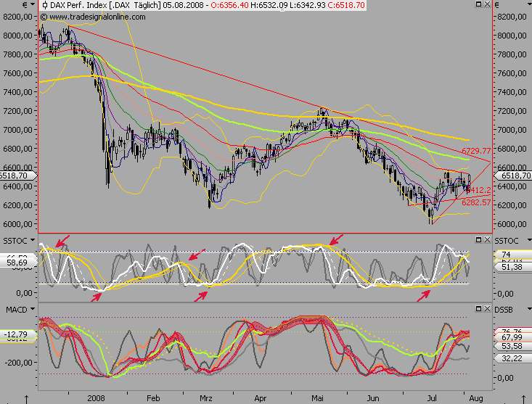Click the 6282.57 trendline price label

coord(476,202)
